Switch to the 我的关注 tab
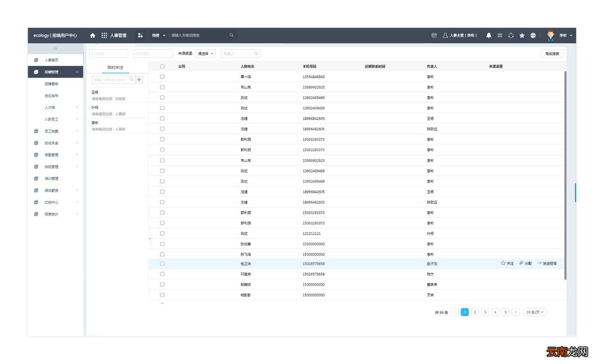 (115, 68)
